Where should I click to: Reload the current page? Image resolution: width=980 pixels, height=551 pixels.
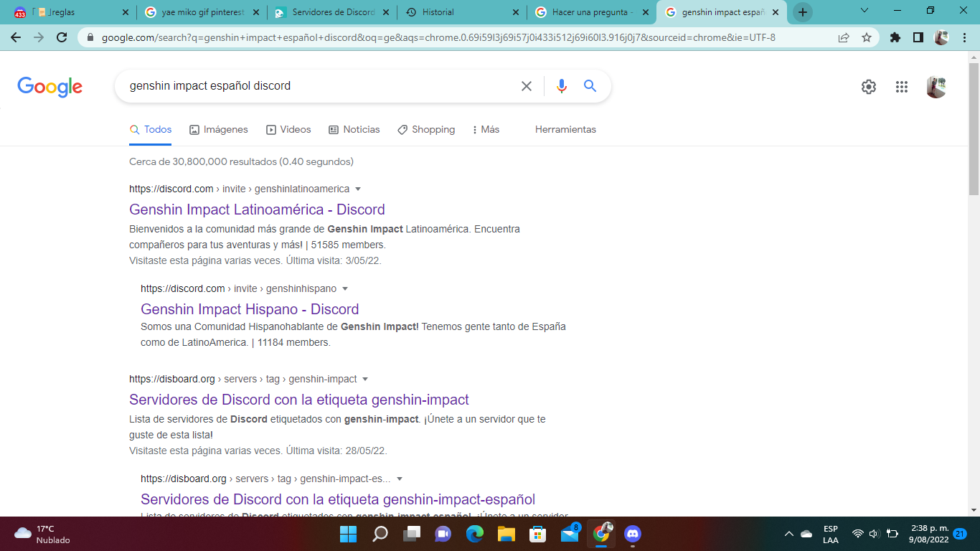(x=62, y=37)
